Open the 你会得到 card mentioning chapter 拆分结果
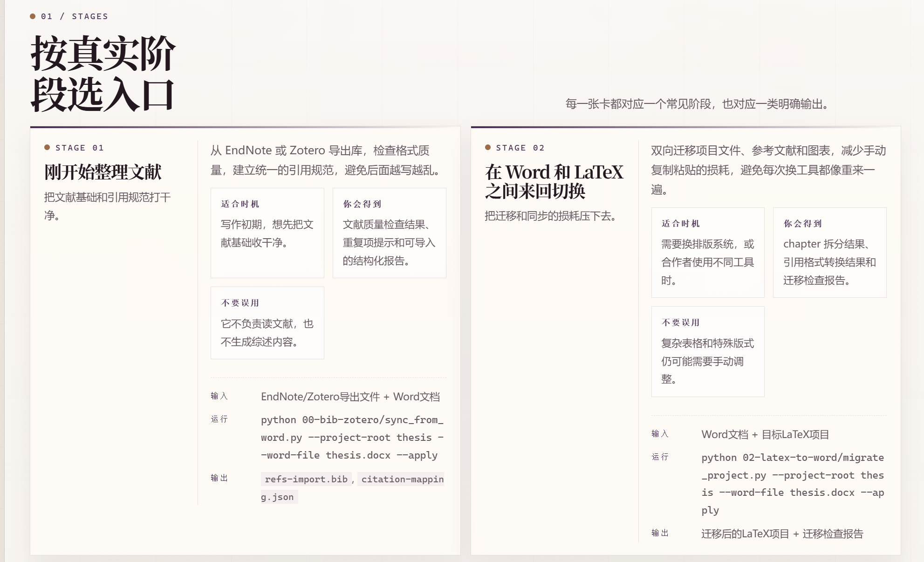The height and width of the screenshot is (562, 924). point(830,253)
